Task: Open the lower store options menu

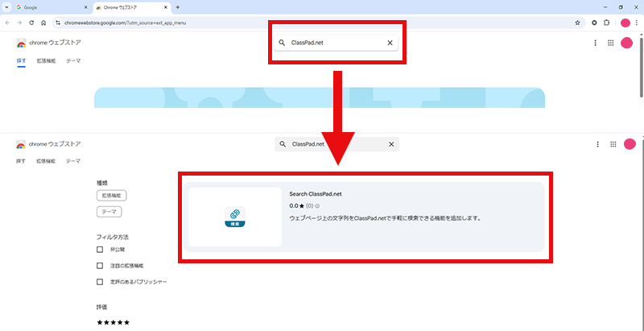Action: pos(598,144)
